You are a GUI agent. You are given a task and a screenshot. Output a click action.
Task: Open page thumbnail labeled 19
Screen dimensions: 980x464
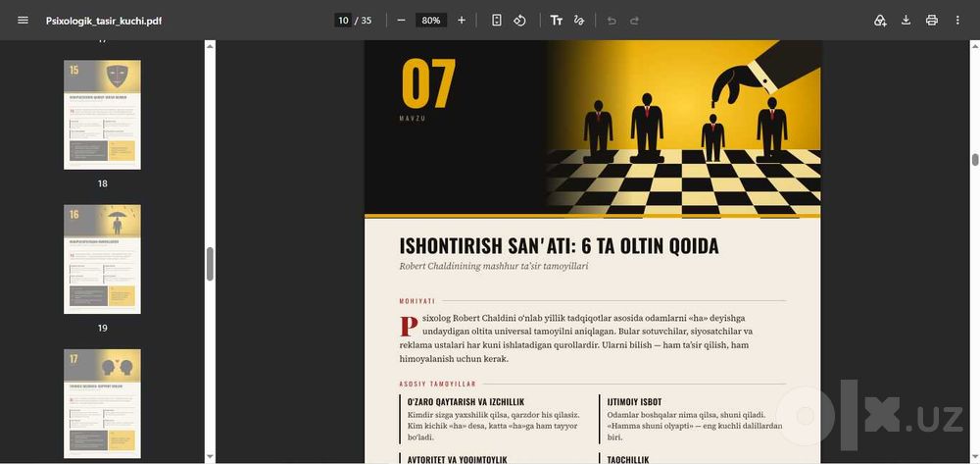pos(103,259)
